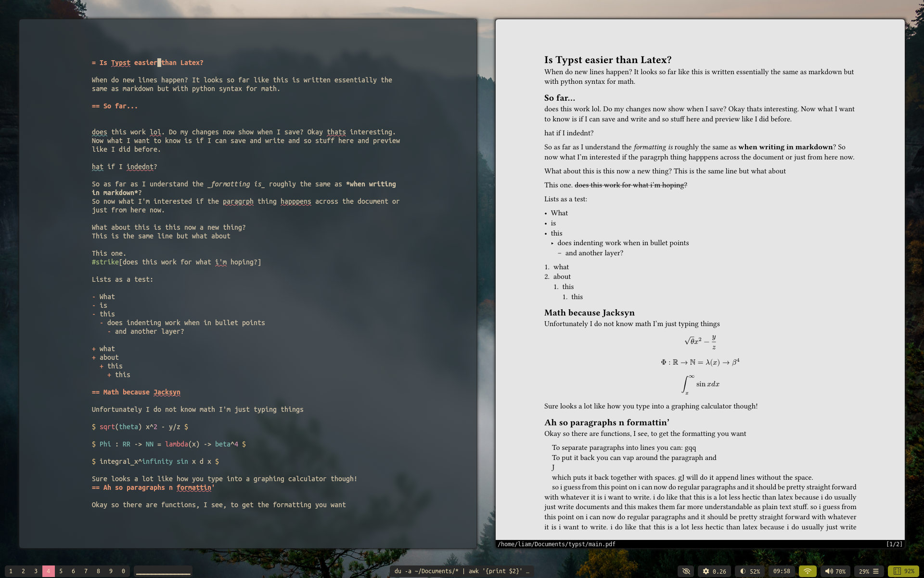The width and height of the screenshot is (924, 578).
Task: Click the PDF page indicator [1/2]
Action: [x=894, y=544]
